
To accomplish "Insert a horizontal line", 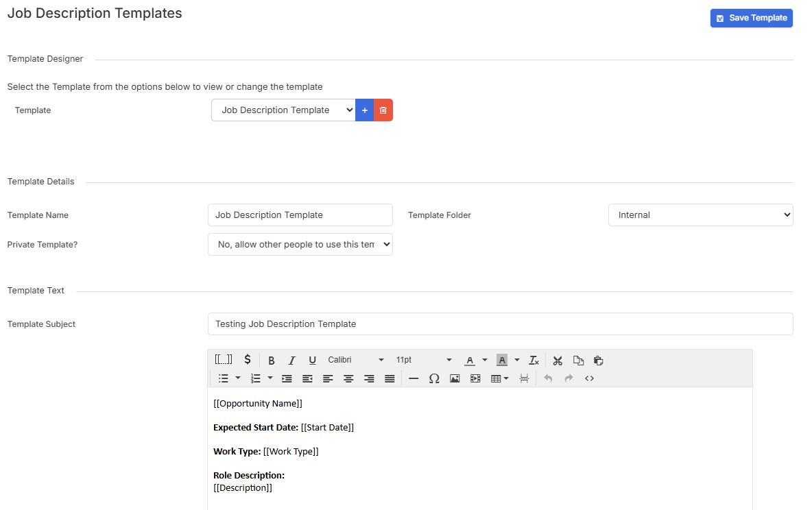I will click(414, 378).
